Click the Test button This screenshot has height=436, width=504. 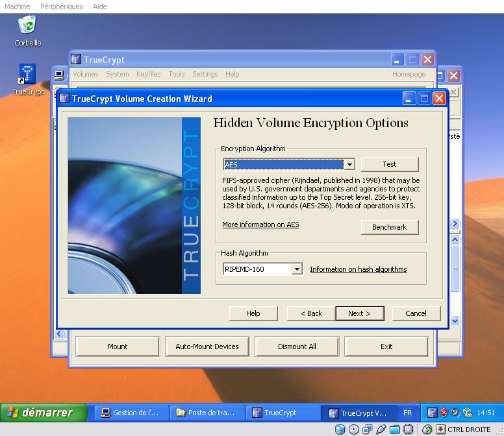pos(390,164)
